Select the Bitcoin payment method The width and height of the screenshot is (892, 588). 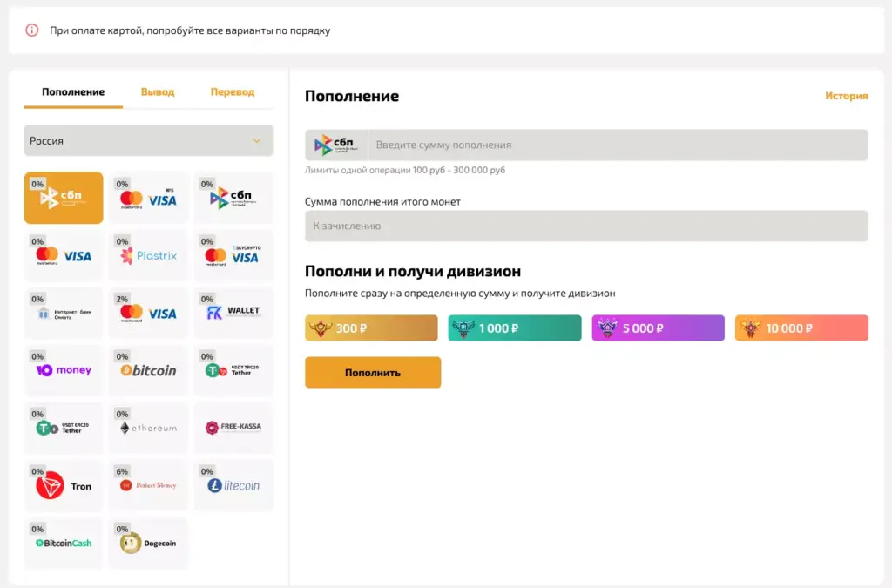(x=148, y=370)
